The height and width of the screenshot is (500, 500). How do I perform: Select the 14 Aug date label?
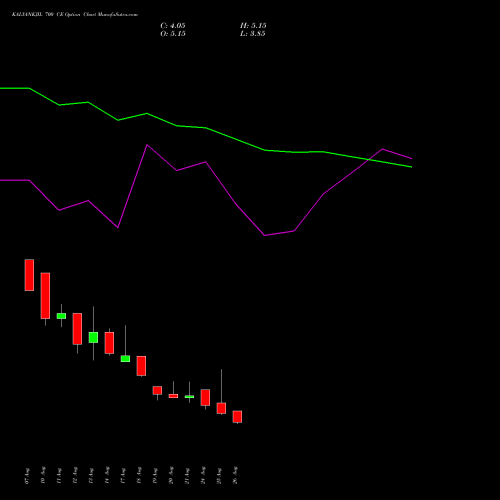(107, 476)
